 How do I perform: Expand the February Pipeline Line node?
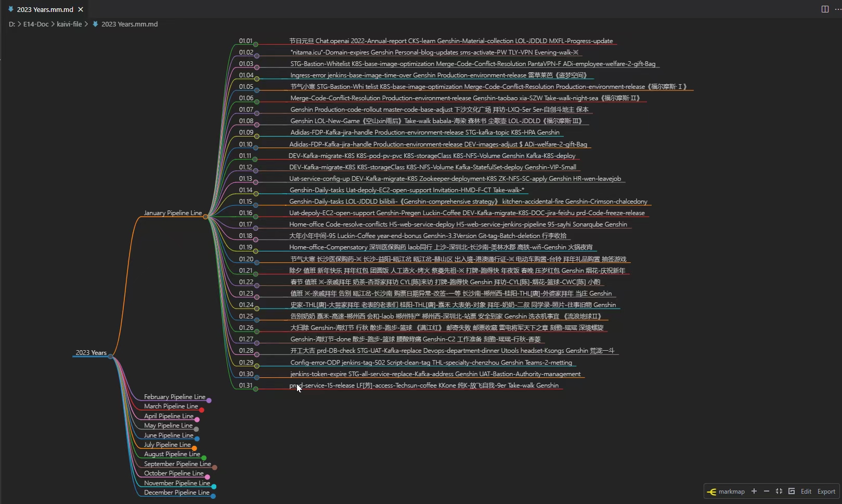(x=209, y=401)
